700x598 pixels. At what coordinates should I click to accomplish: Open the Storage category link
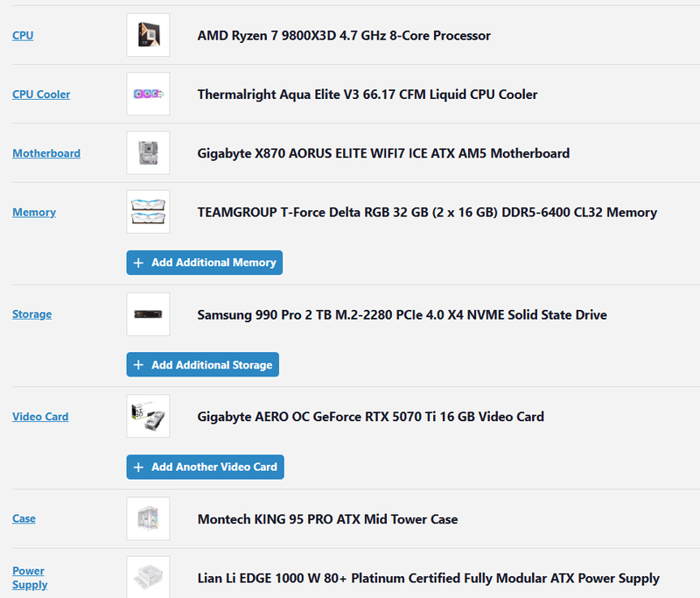click(x=31, y=314)
